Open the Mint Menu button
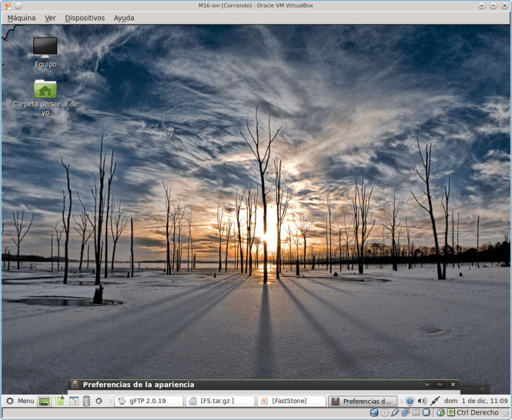Viewport: 512px width, 420px height. pos(20,401)
